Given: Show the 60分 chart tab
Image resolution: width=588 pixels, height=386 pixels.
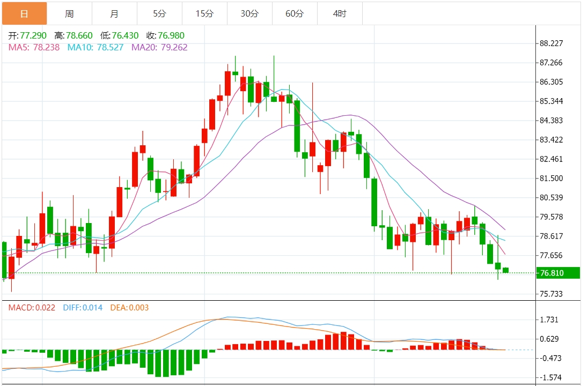Looking at the screenshot, I should (x=295, y=14).
